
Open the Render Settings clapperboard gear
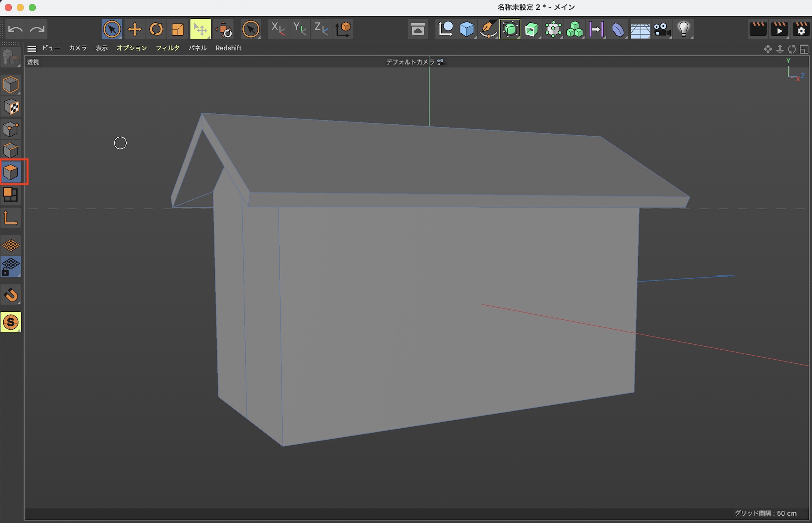tap(801, 29)
